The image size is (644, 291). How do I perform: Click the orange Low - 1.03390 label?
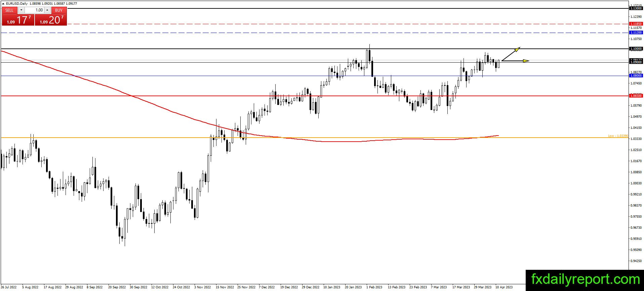[618, 136]
